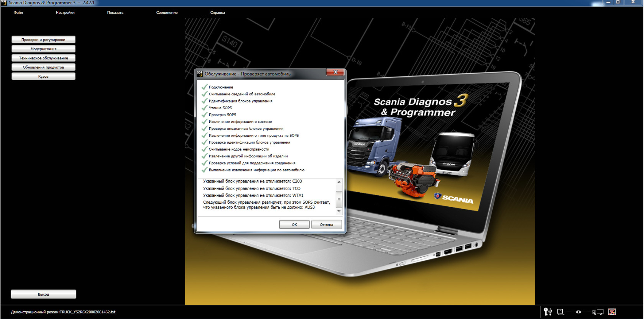Close the Обслуживание dialog with red X
644x319 pixels.
(335, 72)
